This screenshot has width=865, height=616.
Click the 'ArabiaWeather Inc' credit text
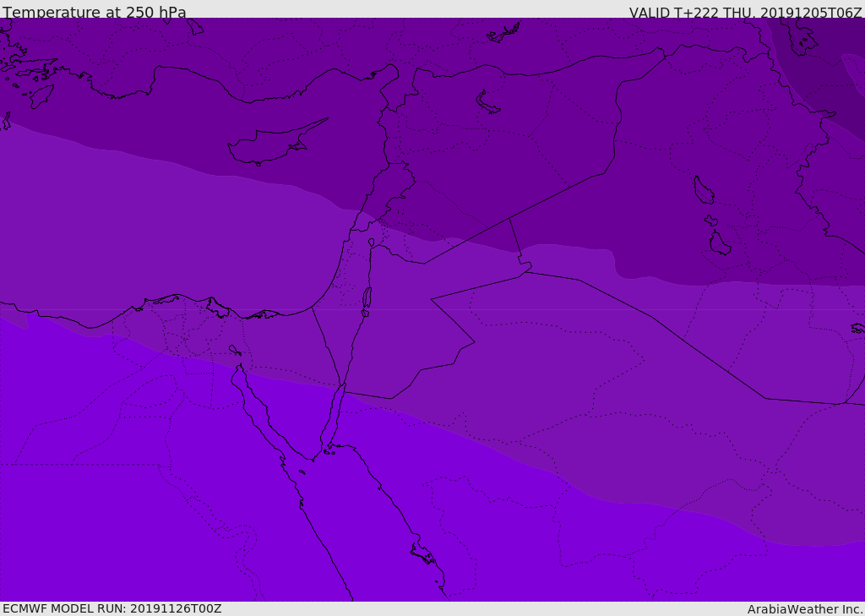pos(804,609)
